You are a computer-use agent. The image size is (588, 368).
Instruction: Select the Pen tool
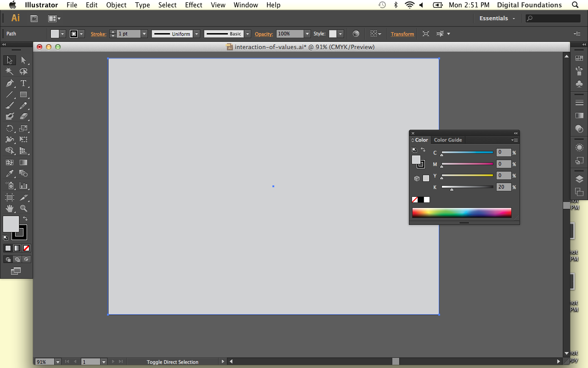click(x=9, y=83)
